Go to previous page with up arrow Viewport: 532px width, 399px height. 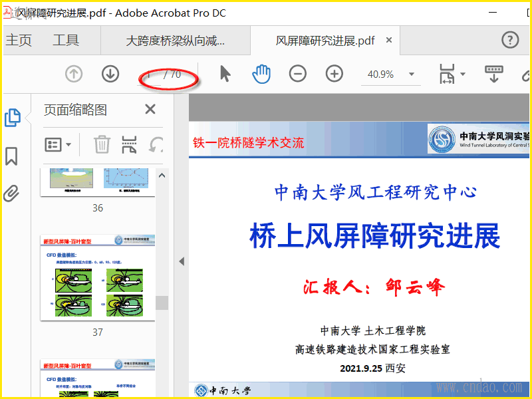(x=74, y=74)
